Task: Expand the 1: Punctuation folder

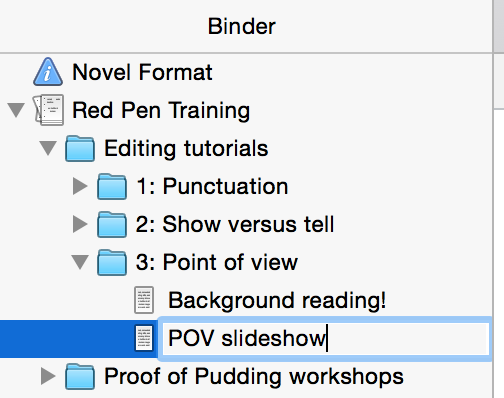Action: pyautogui.click(x=80, y=186)
